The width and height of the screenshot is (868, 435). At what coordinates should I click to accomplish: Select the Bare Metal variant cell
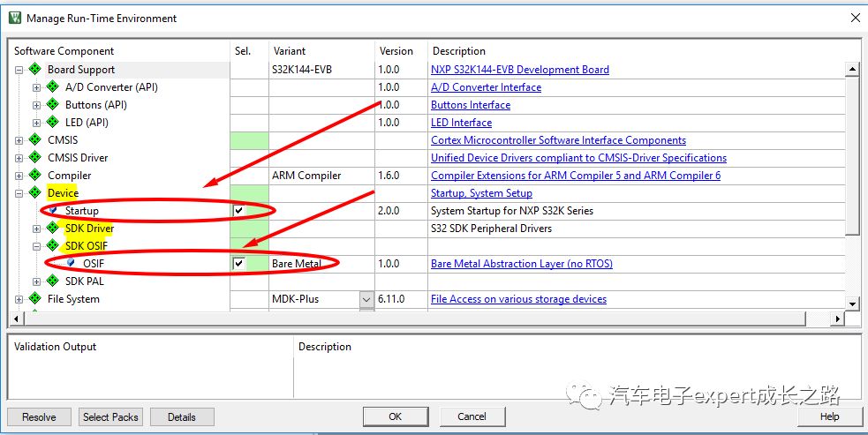tap(321, 264)
